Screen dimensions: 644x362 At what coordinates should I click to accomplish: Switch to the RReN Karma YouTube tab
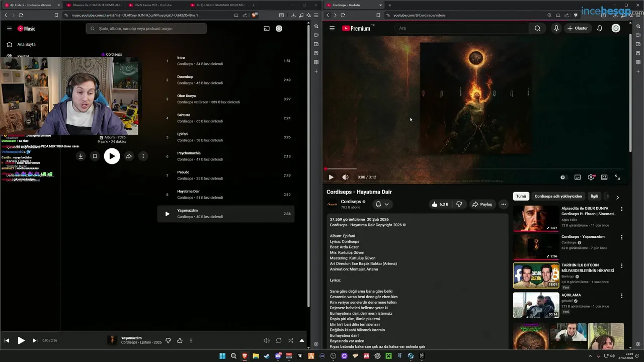click(155, 5)
